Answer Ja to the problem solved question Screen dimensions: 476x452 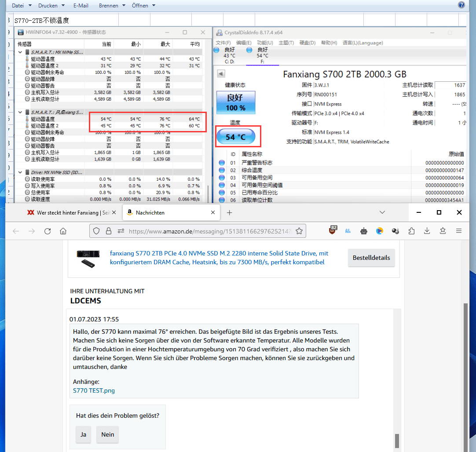click(x=83, y=434)
